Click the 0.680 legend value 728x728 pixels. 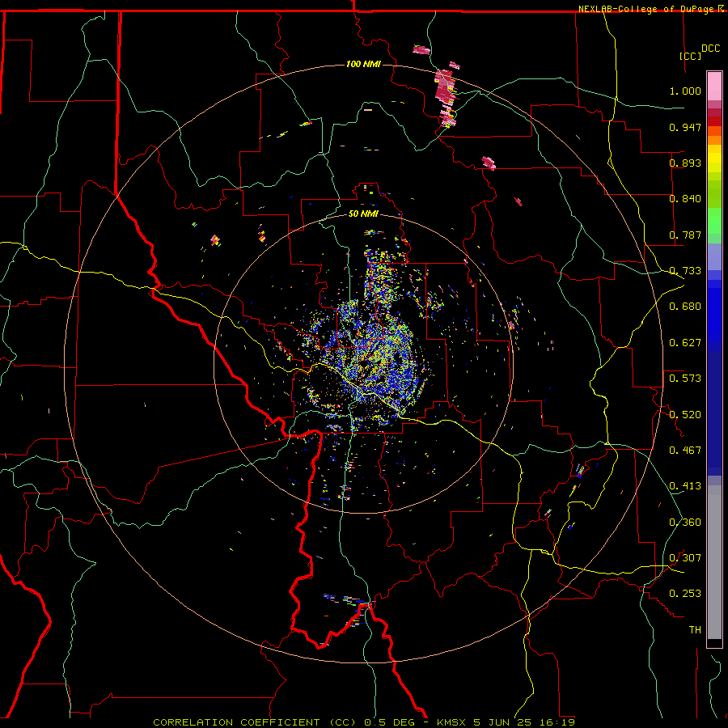[x=685, y=307]
